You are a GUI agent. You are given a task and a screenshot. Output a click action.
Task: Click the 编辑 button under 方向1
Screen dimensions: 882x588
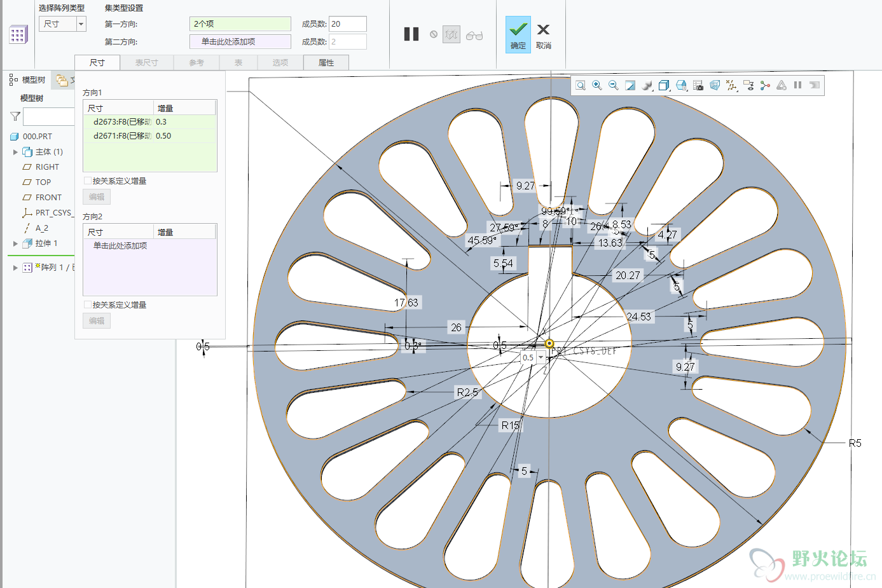pos(97,197)
